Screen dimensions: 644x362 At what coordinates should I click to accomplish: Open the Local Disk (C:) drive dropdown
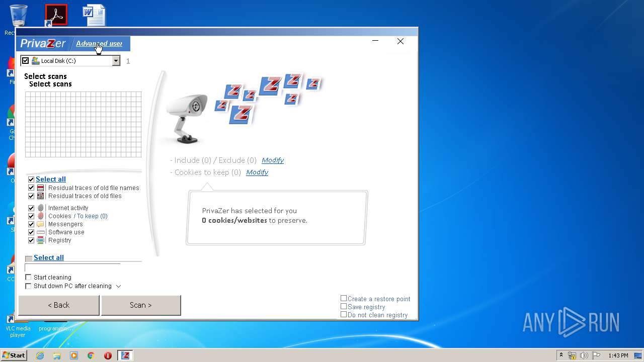pos(116,61)
